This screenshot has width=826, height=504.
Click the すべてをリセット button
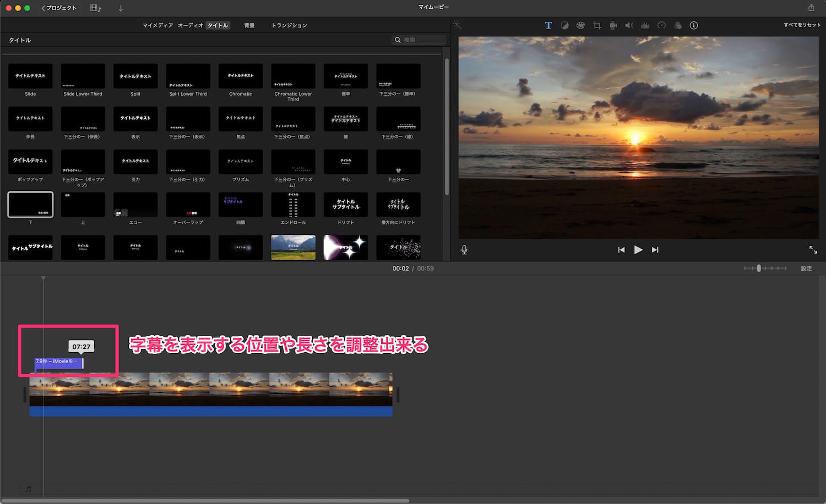click(x=802, y=25)
